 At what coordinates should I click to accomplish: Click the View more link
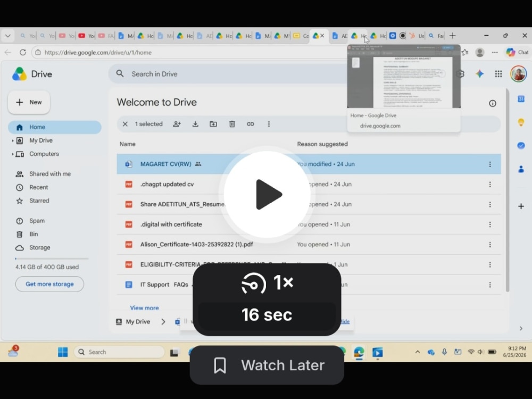144,307
